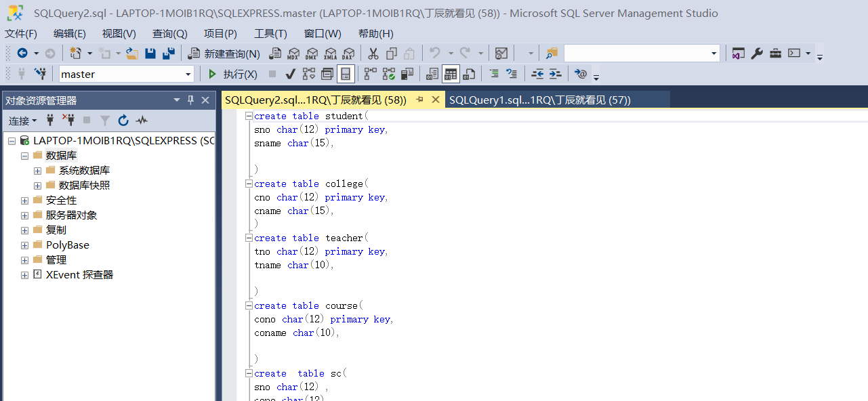Toggle Include Actual Execution Plan
Image resolution: width=868 pixels, height=401 pixels.
point(371,74)
